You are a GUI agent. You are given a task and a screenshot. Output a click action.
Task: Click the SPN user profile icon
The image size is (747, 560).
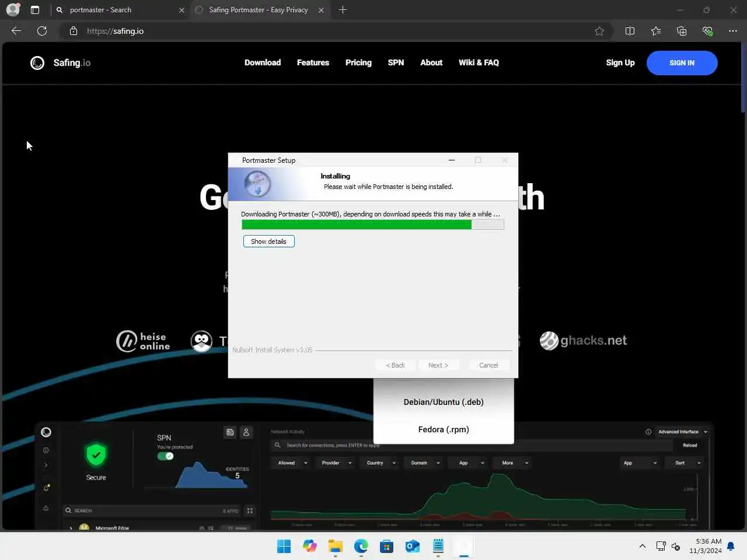[246, 432]
